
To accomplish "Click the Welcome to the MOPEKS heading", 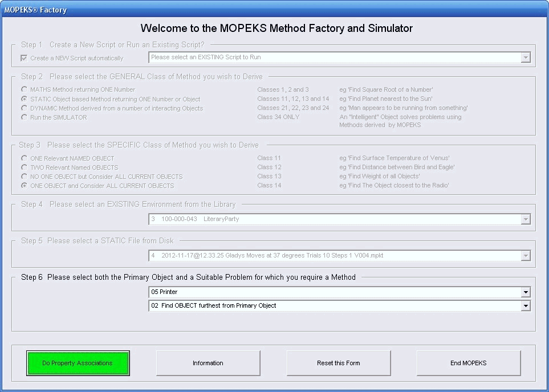I will click(276, 28).
